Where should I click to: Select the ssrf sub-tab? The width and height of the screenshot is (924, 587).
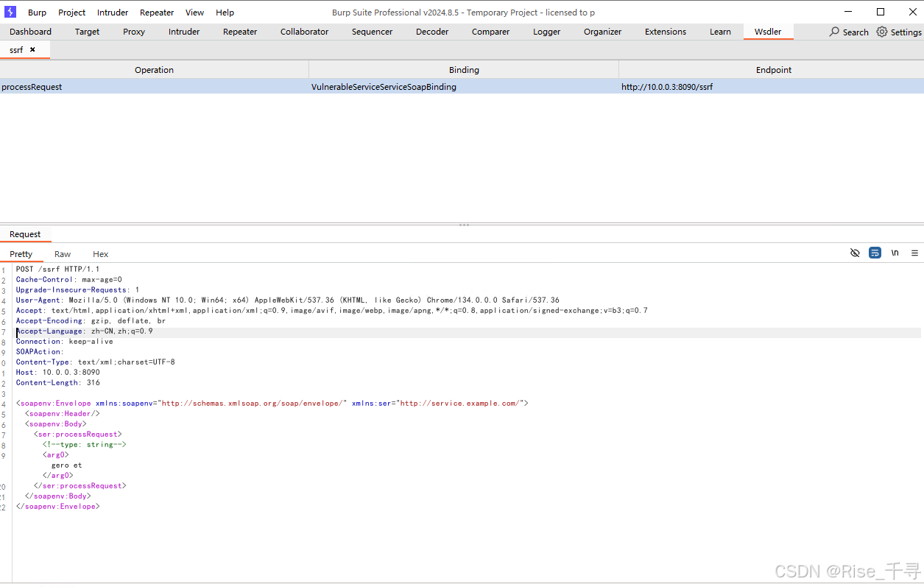pyautogui.click(x=16, y=49)
